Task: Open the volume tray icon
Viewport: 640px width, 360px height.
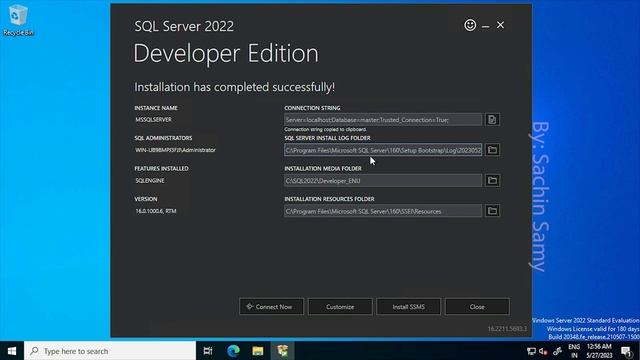Action: click(543, 351)
